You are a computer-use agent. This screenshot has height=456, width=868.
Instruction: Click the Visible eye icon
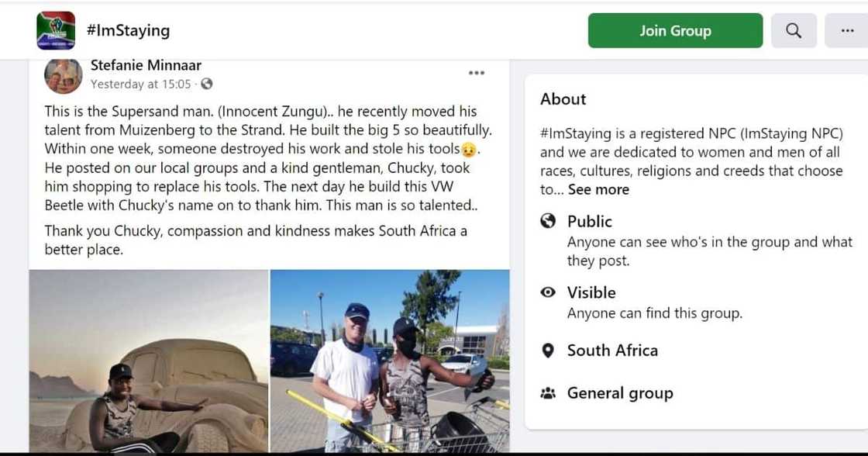click(548, 292)
